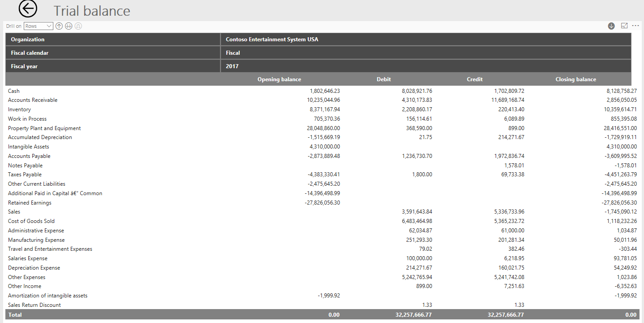Select Travel and Entertainment Expenses label

pos(50,249)
